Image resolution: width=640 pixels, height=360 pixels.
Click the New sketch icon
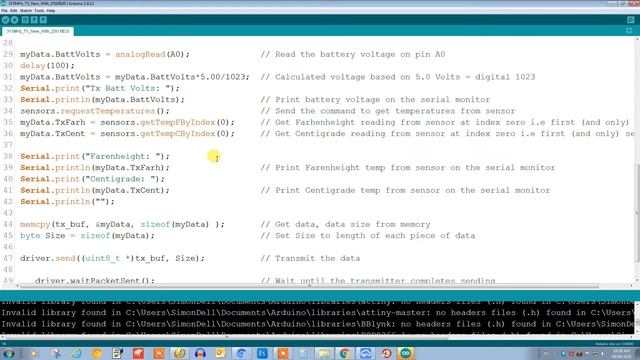pyautogui.click(x=25, y=20)
